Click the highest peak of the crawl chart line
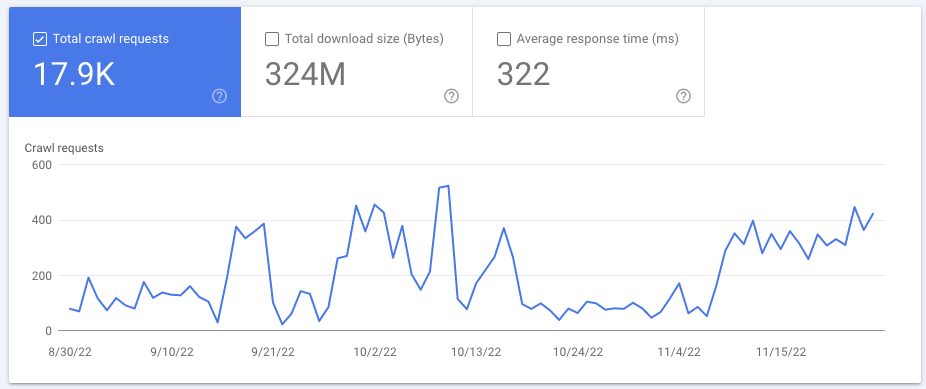This screenshot has height=389, width=926. (448, 186)
